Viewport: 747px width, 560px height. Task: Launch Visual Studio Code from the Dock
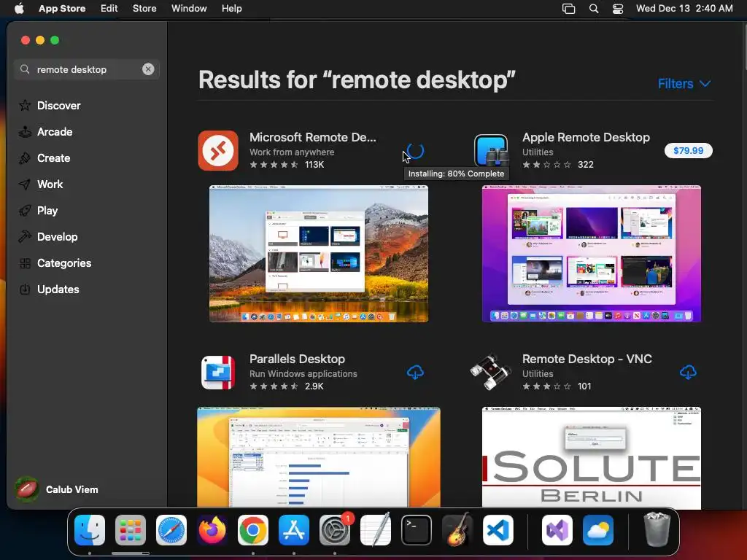pyautogui.click(x=498, y=530)
